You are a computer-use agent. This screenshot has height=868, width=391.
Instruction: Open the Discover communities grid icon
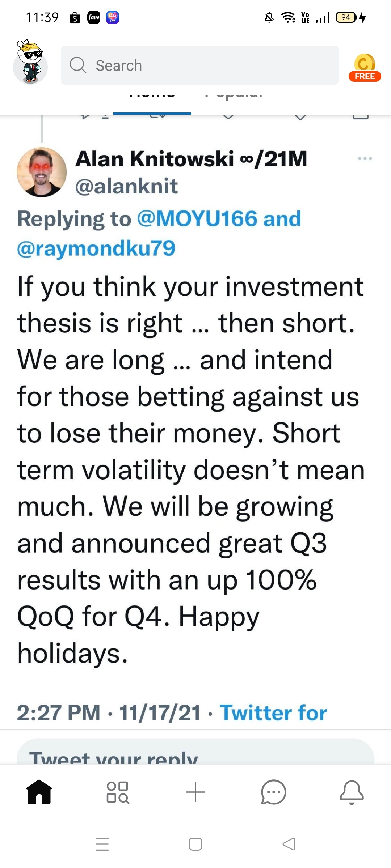(x=118, y=792)
